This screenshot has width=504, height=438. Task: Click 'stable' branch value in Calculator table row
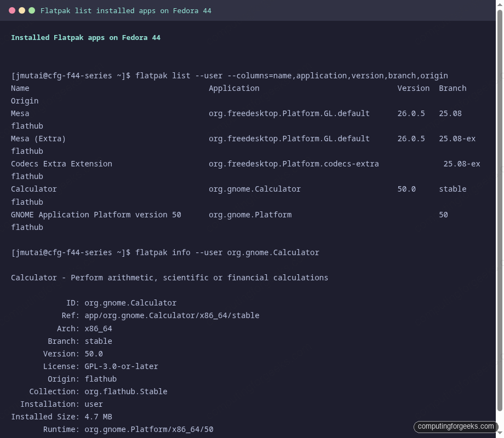(453, 189)
